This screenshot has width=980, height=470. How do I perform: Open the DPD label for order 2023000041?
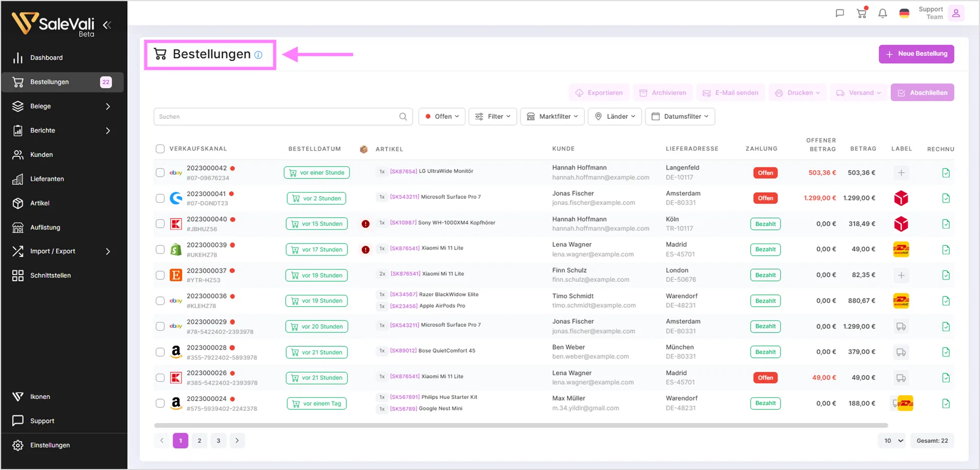pos(901,198)
